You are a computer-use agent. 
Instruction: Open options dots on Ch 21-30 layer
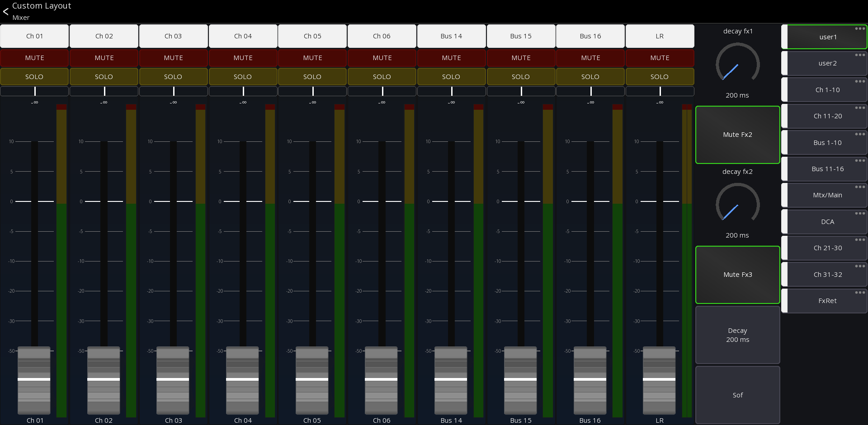[859, 240]
